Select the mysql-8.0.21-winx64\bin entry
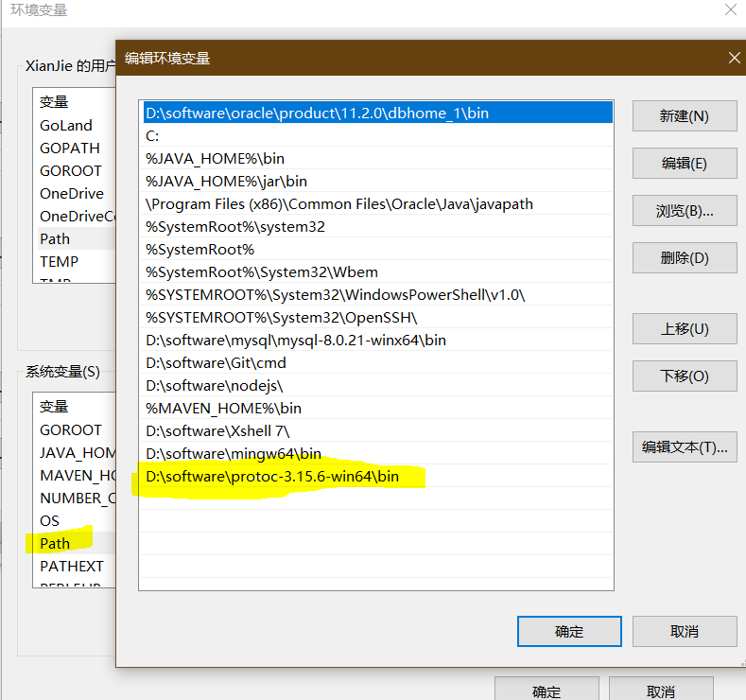746x700 pixels. pyautogui.click(x=378, y=341)
